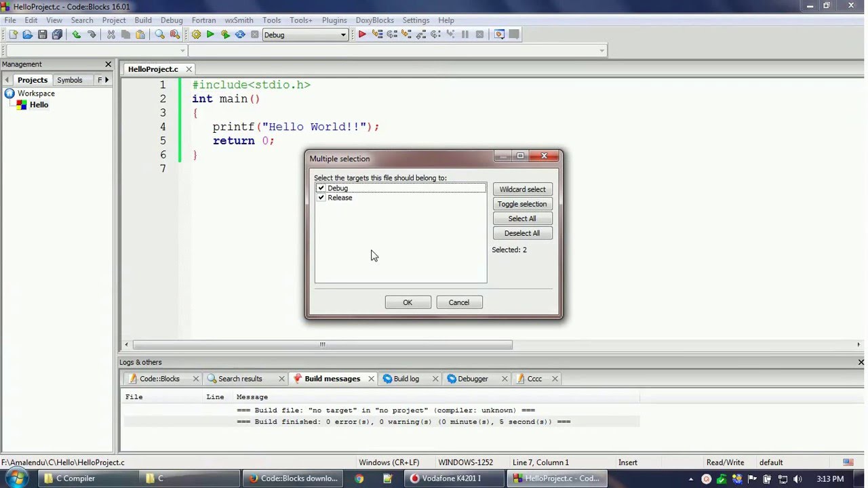Click the Next line debug icon
868x488 pixels.
pos(391,35)
